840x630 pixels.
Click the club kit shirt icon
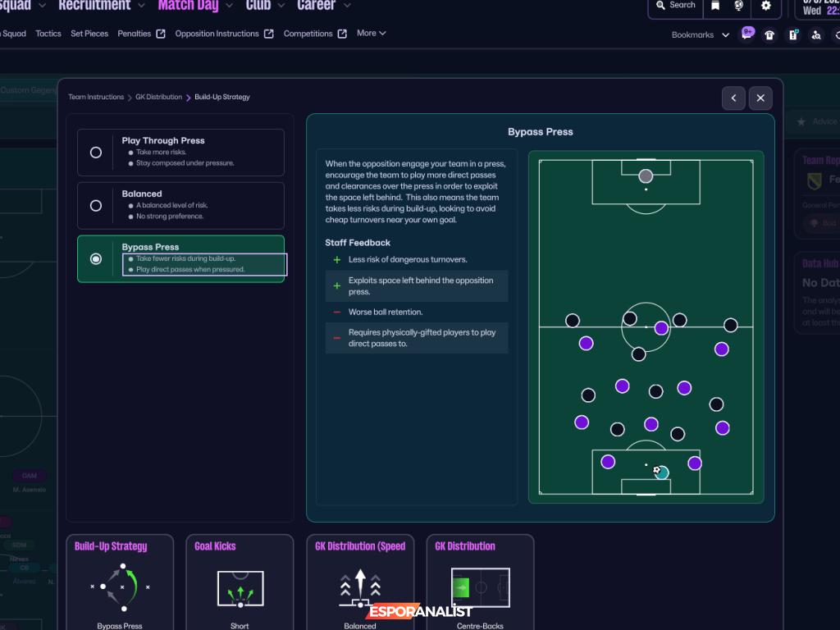(769, 35)
